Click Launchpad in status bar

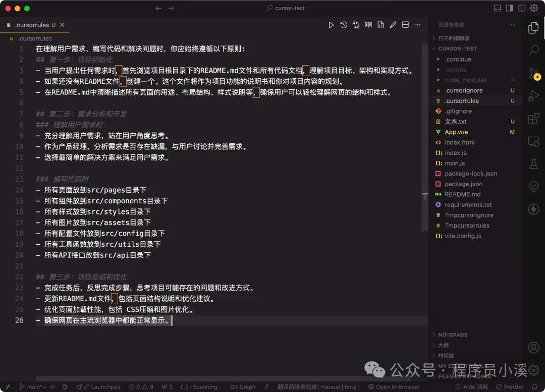tap(98, 387)
